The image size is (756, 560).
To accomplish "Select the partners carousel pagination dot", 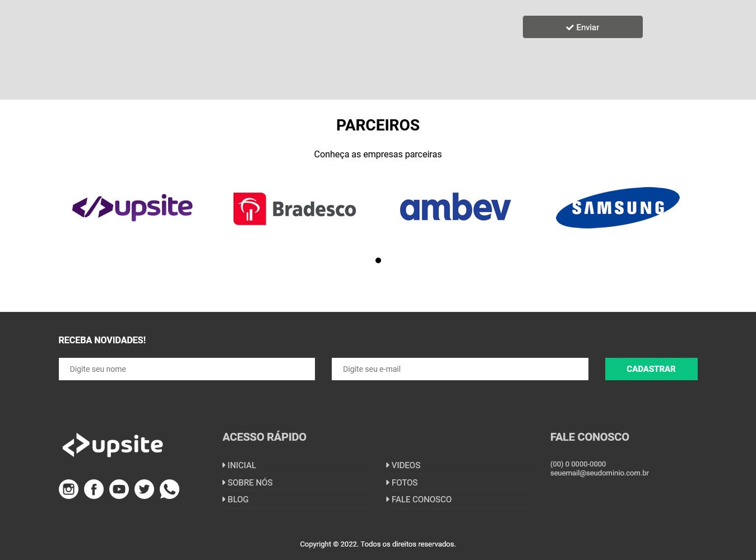I will point(378,260).
